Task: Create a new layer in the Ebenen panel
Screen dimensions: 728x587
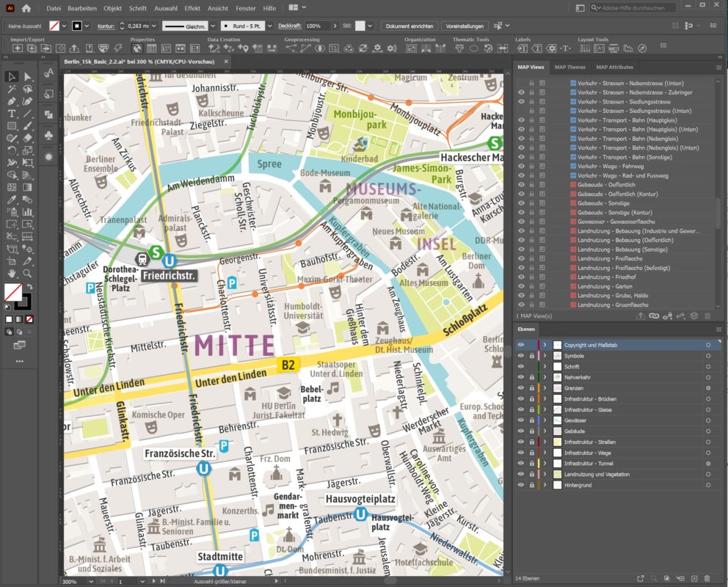Action: [x=695, y=577]
